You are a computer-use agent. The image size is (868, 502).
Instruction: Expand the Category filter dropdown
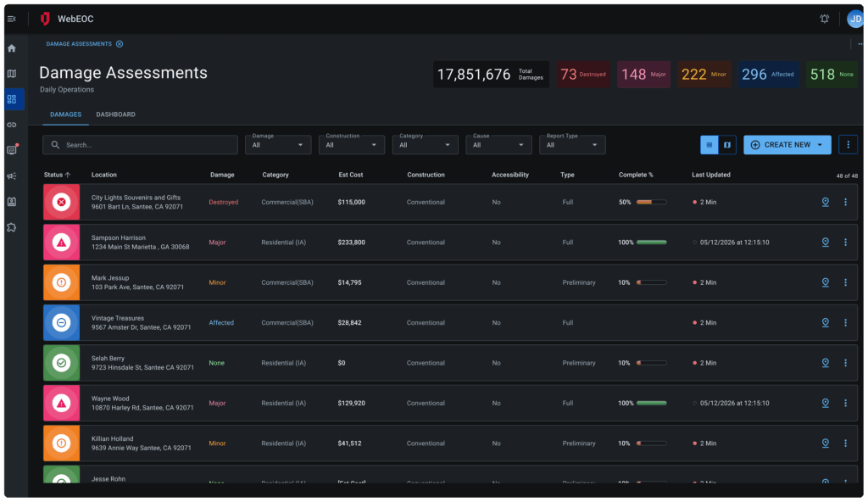[x=426, y=145]
